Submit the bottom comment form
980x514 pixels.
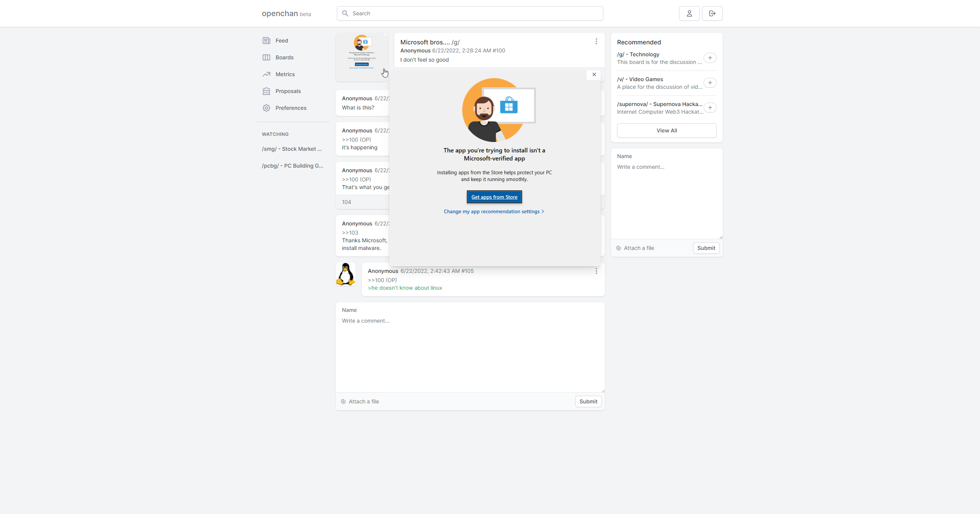(x=588, y=401)
